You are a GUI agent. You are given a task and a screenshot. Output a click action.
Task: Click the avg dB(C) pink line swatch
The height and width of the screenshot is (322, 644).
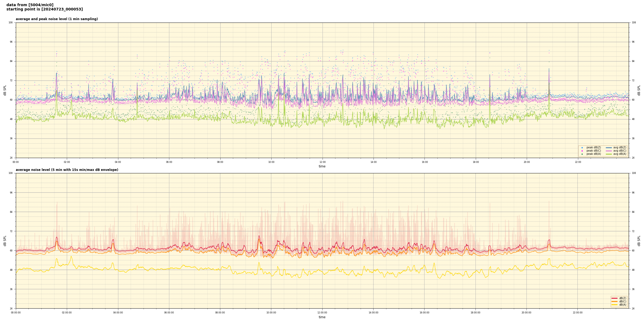[609, 151]
